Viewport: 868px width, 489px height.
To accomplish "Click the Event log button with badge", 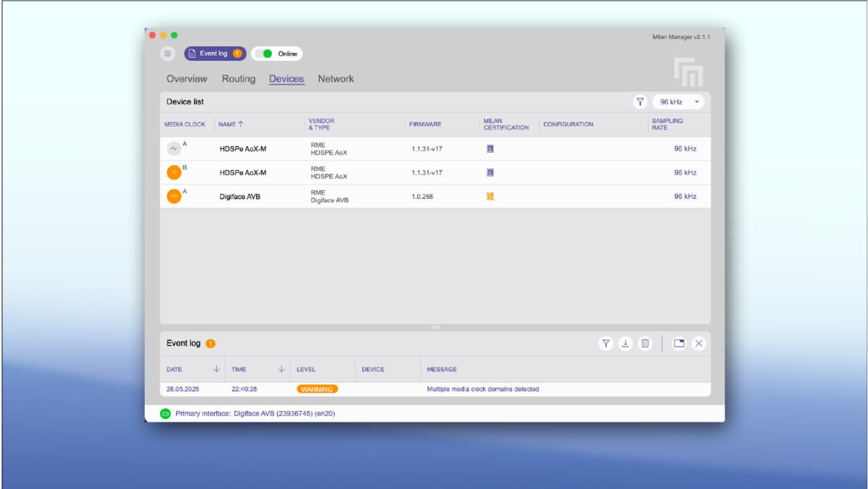I will [x=215, y=54].
